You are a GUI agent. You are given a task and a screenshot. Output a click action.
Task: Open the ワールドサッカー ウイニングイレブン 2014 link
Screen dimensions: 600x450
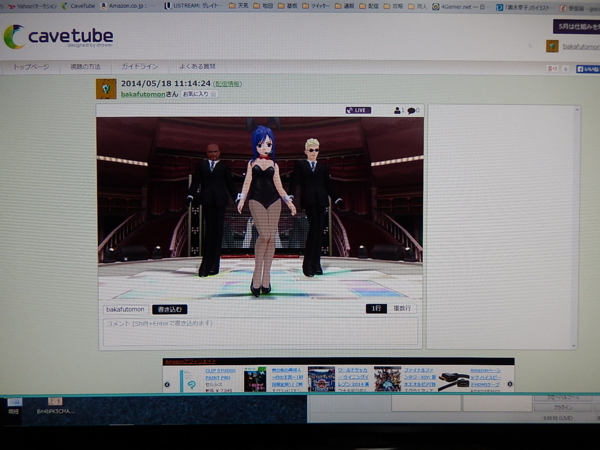point(353,377)
